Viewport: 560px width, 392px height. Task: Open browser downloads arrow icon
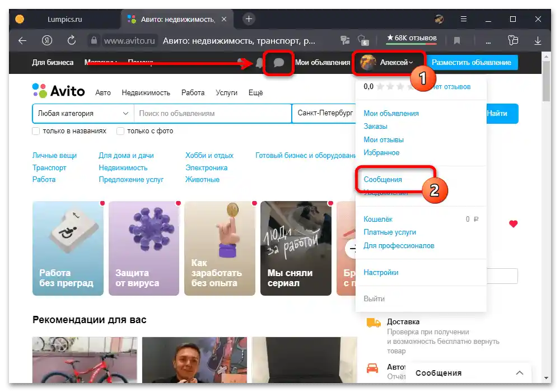click(538, 41)
